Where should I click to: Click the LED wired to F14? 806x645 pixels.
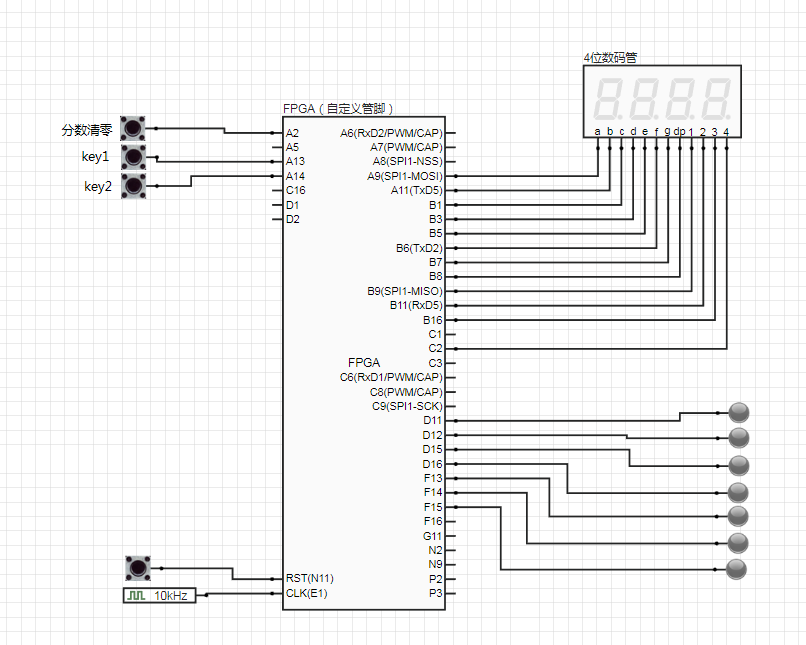click(x=738, y=543)
